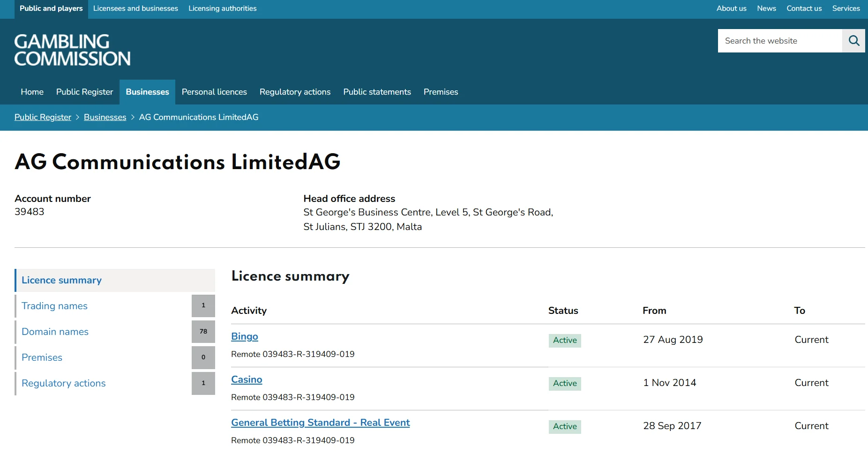The height and width of the screenshot is (453, 868).
Task: Select Home in the navigation bar
Action: tap(32, 92)
